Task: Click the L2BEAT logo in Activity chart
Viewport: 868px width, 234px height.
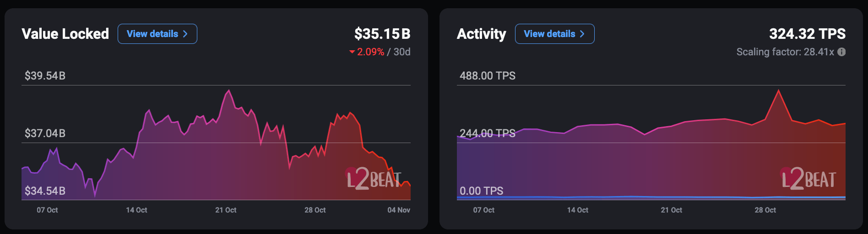Action: tap(808, 178)
